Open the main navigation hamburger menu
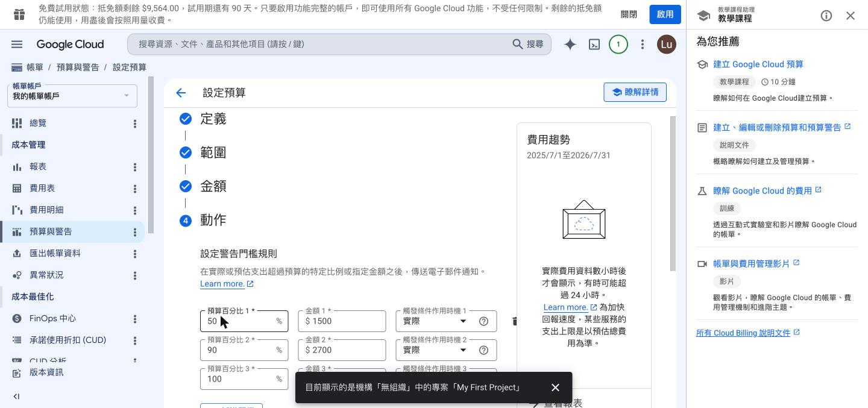This screenshot has height=408, width=868. [x=17, y=44]
